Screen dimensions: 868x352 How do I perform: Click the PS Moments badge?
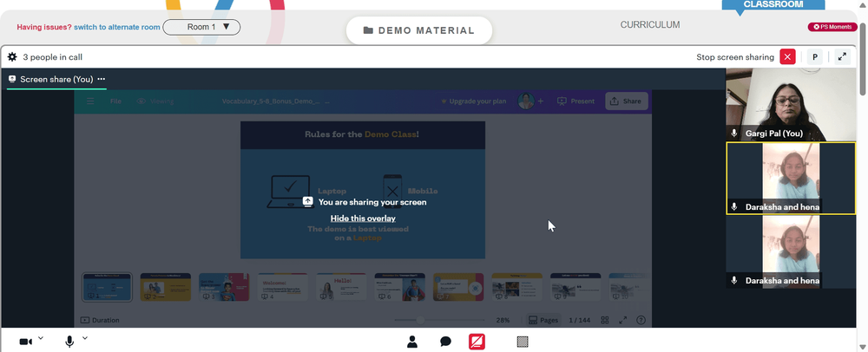pyautogui.click(x=832, y=27)
